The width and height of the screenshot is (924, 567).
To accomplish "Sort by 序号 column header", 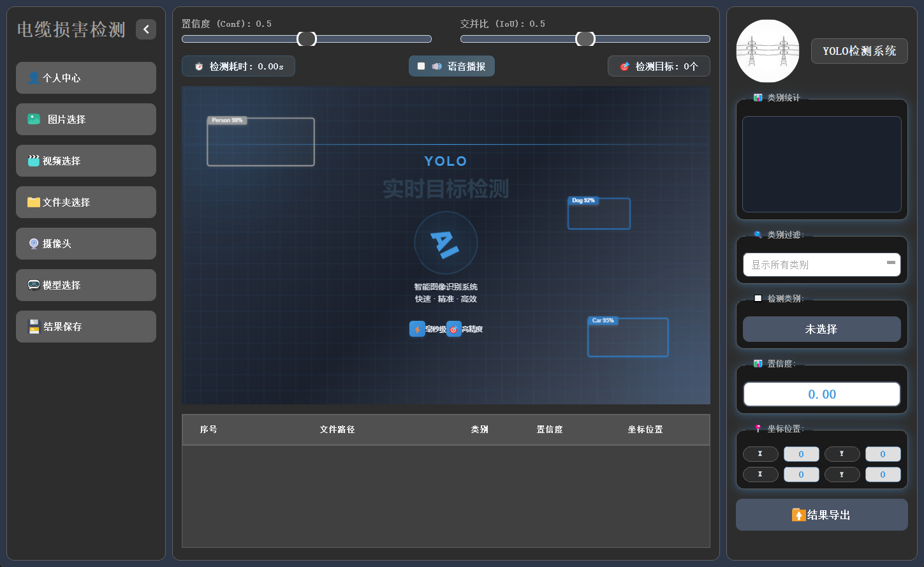I will tap(209, 430).
